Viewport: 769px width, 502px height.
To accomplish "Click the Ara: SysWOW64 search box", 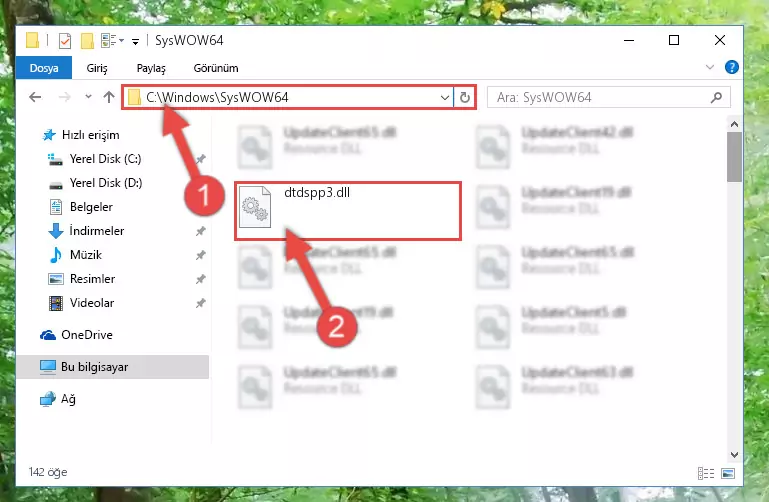I will (609, 98).
